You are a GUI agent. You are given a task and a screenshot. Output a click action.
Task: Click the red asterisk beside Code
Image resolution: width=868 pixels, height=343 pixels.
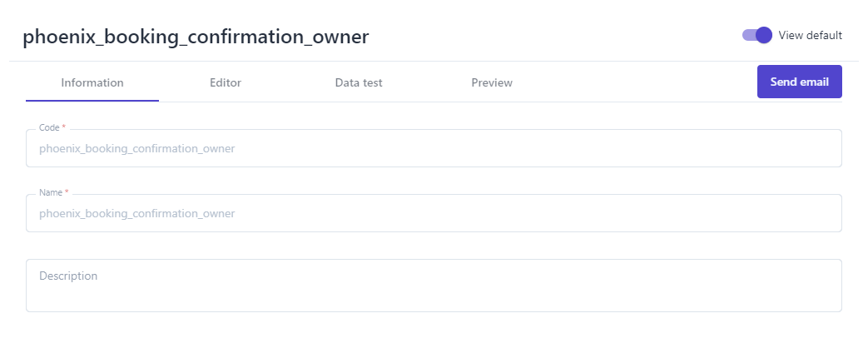click(64, 127)
